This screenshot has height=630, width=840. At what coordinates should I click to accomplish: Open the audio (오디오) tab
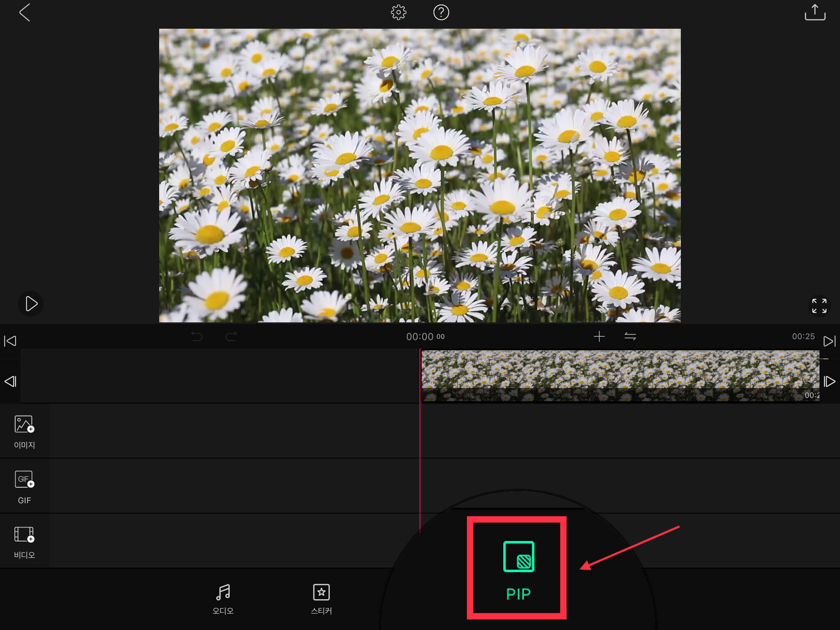[x=223, y=599]
